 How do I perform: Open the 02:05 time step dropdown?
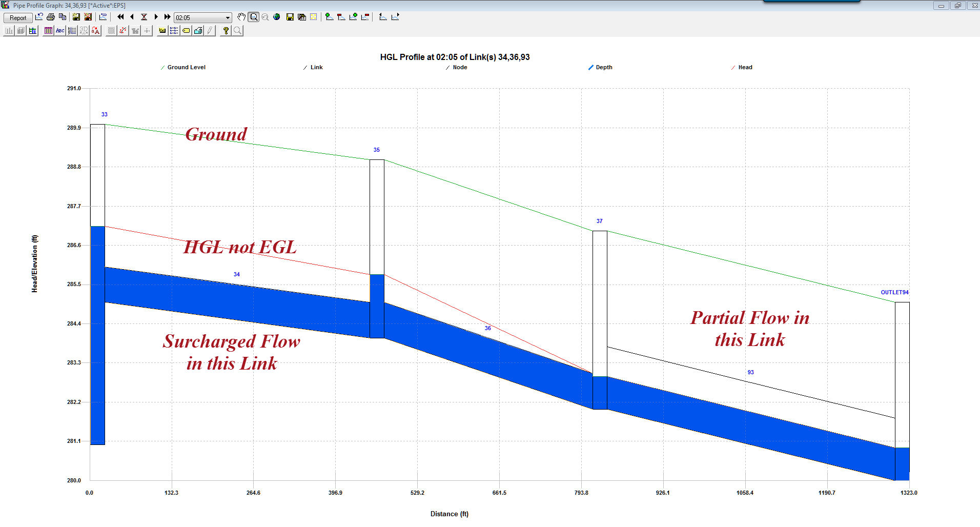coord(228,17)
